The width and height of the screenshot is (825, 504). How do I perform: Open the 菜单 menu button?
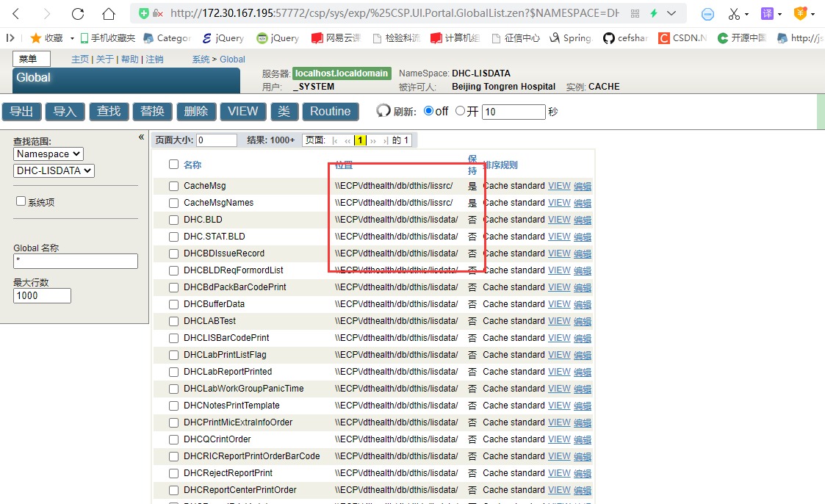pyautogui.click(x=32, y=59)
